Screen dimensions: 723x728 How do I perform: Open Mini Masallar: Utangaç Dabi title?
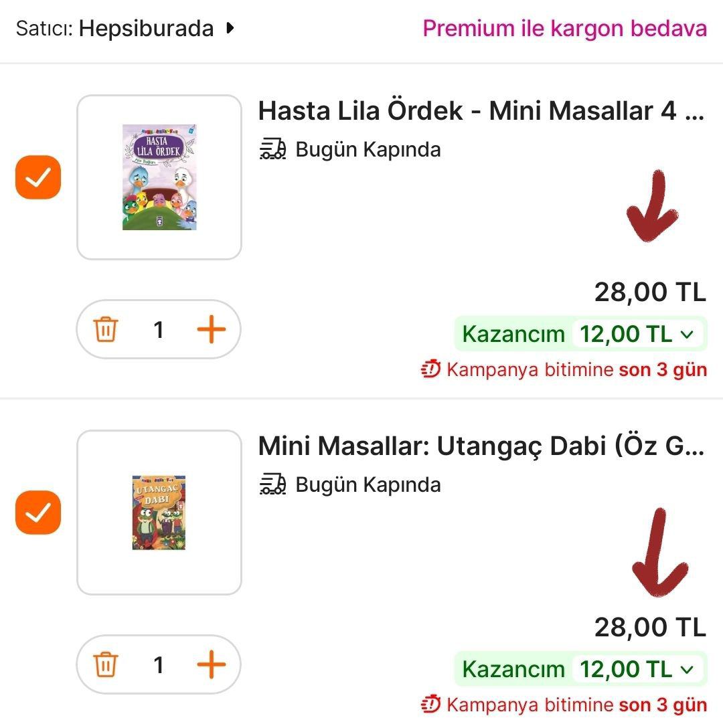coord(481,446)
